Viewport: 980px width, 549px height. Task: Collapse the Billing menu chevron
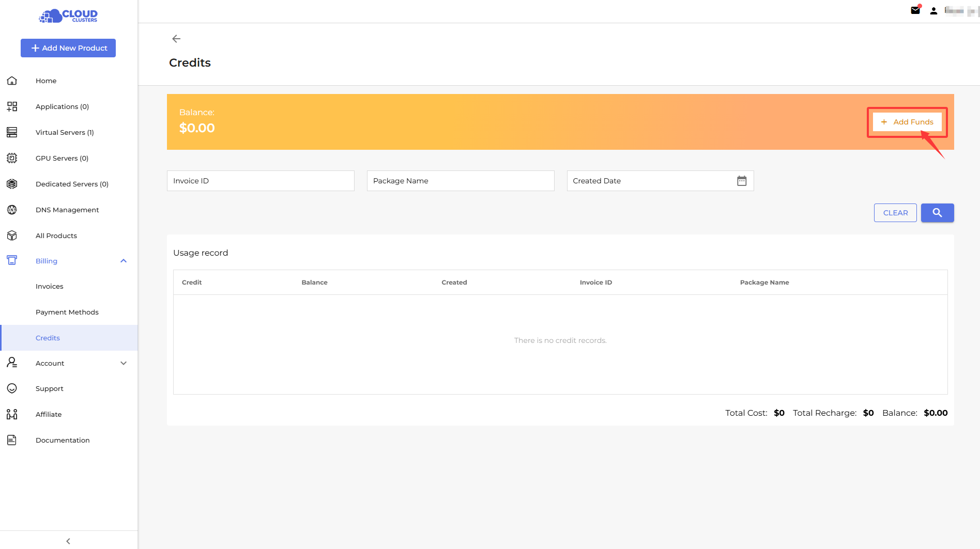pyautogui.click(x=124, y=261)
